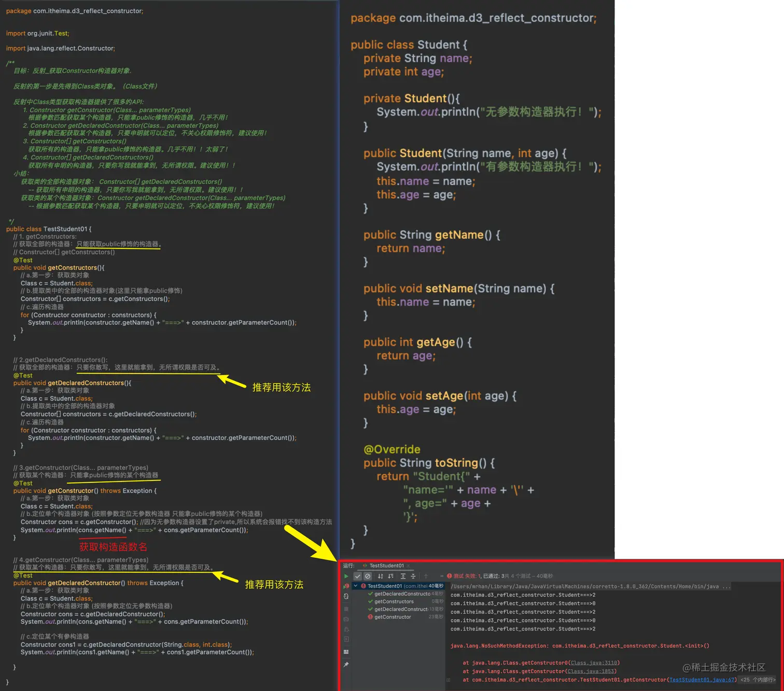Viewport: 784px width, 691px height.
Task: Close the TestStudent01 run tab
Action: [408, 566]
